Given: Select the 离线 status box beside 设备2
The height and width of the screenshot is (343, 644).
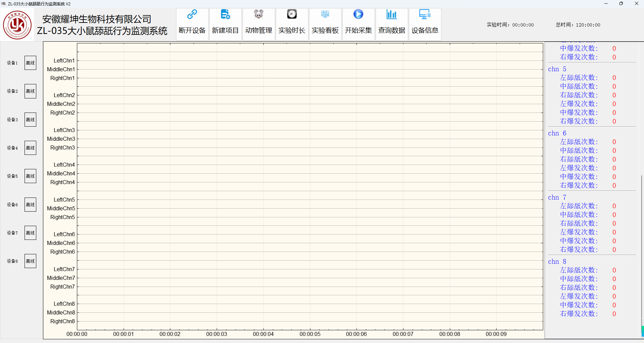Looking at the screenshot, I should point(30,91).
